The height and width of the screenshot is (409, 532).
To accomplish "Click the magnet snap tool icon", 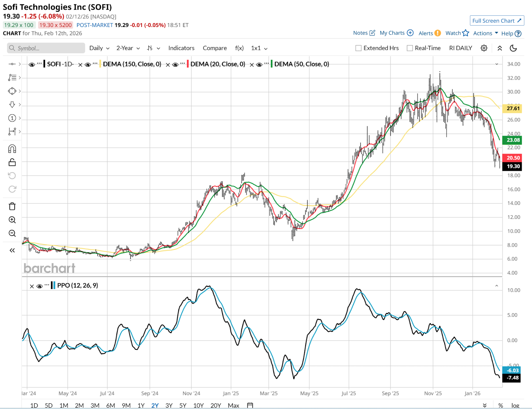I will click(12, 149).
